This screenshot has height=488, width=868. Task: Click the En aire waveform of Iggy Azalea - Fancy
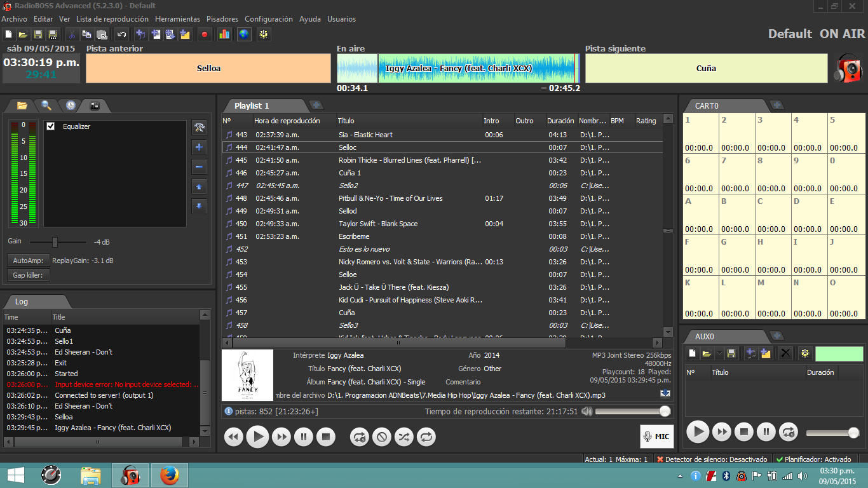point(458,68)
